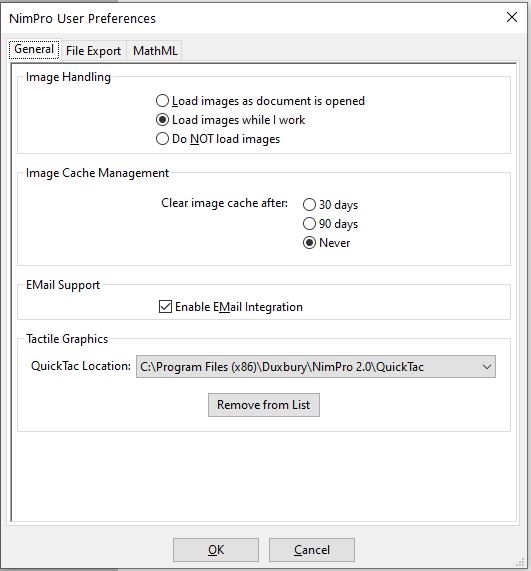Expand the QuickTac Location dropdown arrow

click(487, 367)
